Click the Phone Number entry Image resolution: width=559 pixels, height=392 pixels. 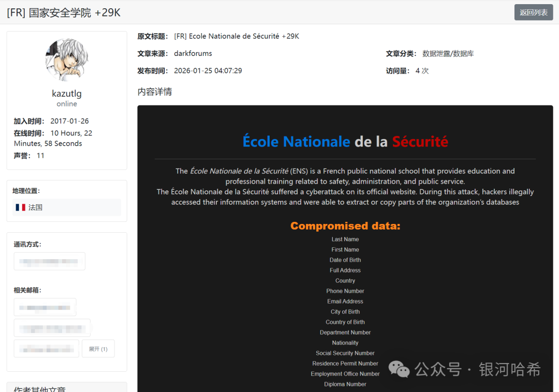point(345,291)
